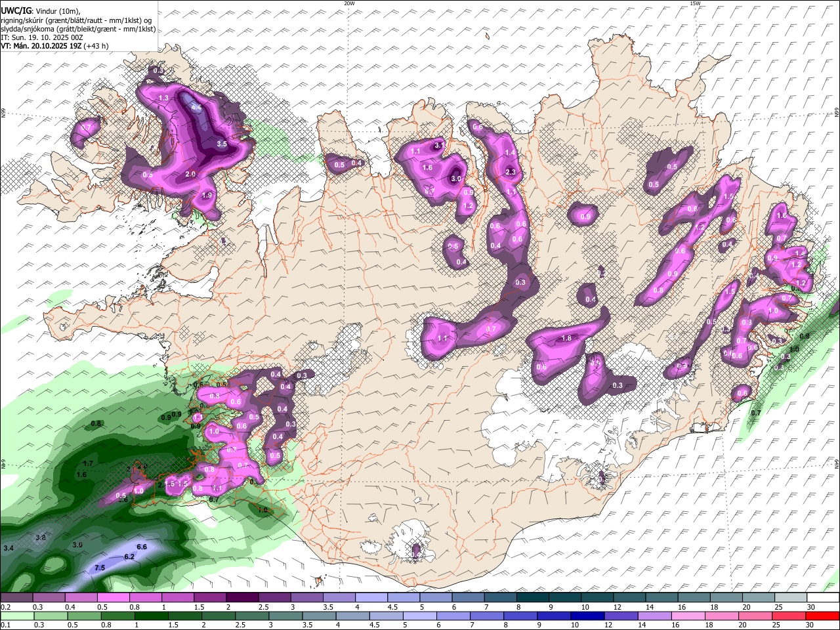Select the 'Vindur (10m)' heading text
The image size is (840, 630).
coord(56,11)
